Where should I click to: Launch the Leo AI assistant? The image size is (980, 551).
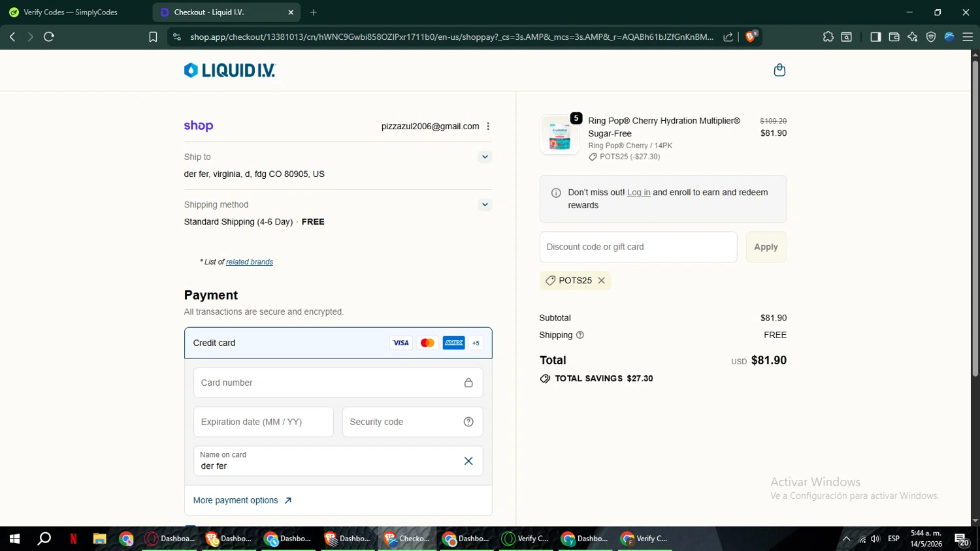(x=912, y=37)
